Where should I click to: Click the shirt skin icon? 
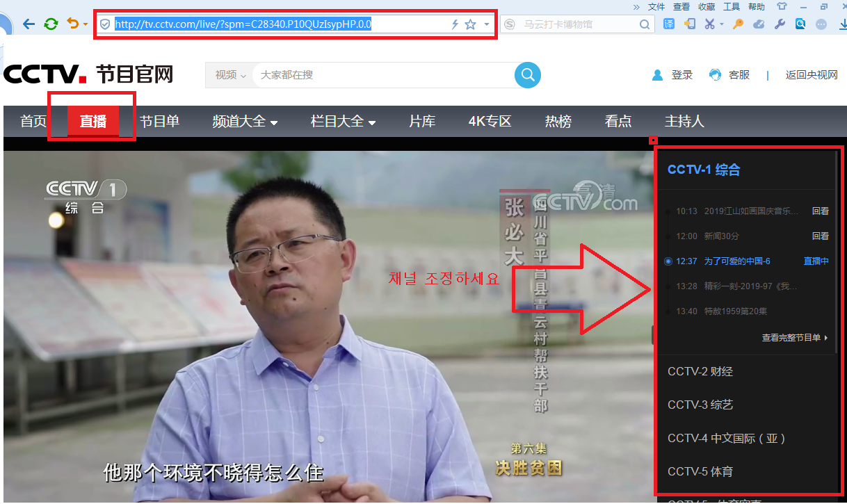tap(782, 6)
